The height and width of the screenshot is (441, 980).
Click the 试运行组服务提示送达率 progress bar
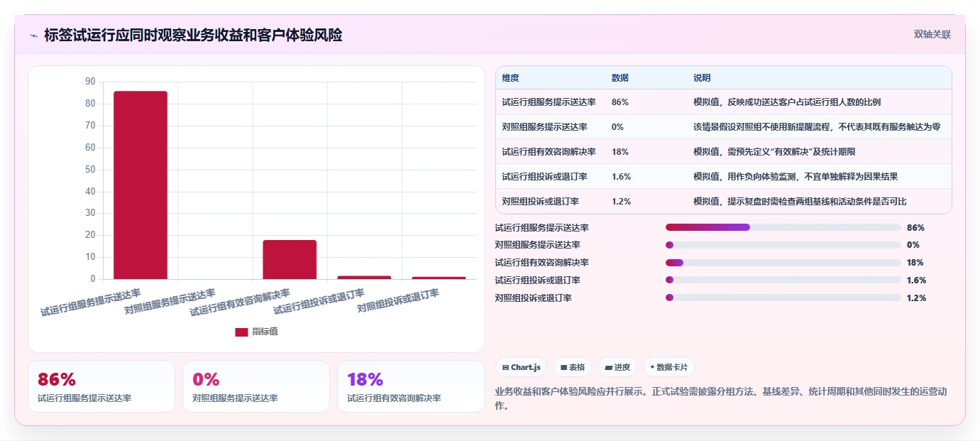[783, 227]
